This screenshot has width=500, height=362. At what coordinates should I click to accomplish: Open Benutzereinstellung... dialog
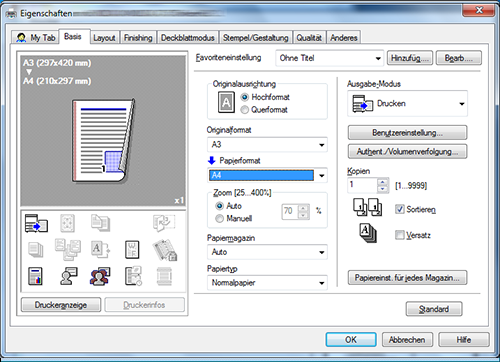407,133
